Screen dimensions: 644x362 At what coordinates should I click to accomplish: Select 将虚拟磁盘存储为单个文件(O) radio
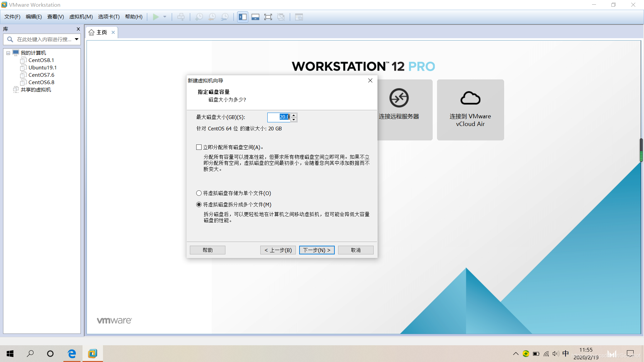[x=199, y=193]
